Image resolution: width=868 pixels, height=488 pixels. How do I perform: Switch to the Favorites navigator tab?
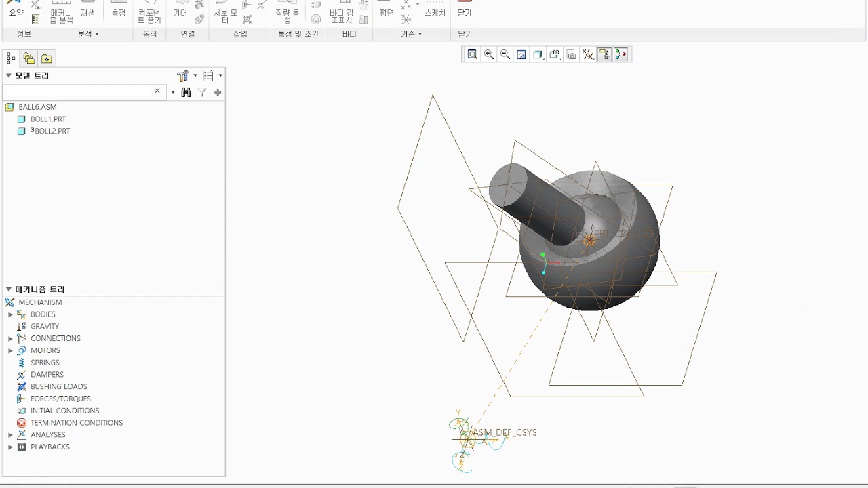[46, 58]
